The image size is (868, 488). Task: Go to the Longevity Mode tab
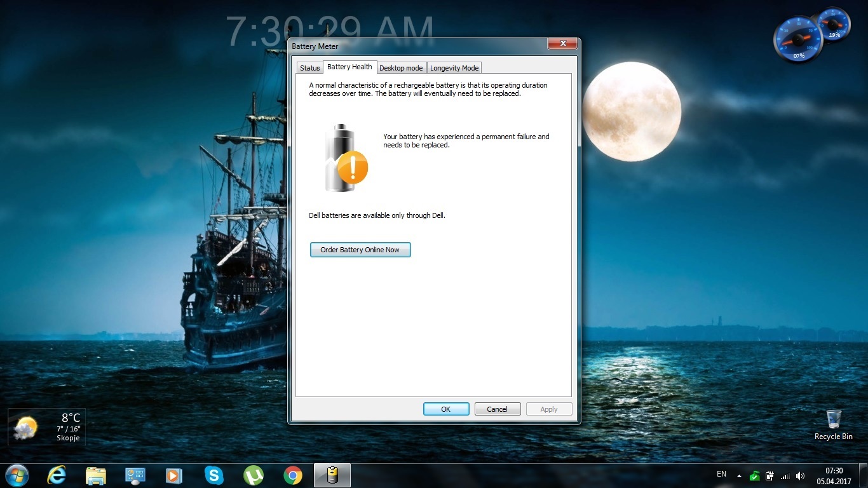pos(454,68)
